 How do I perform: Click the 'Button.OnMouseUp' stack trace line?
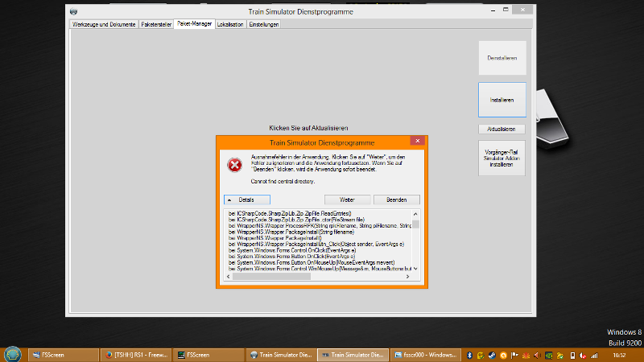click(312, 263)
